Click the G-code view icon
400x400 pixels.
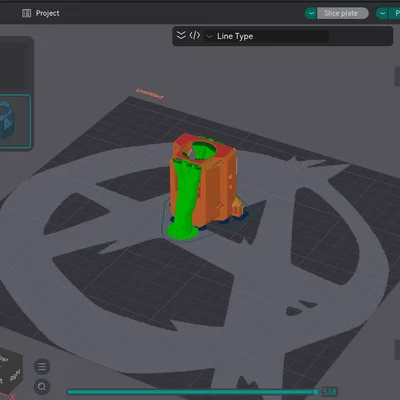tap(195, 35)
